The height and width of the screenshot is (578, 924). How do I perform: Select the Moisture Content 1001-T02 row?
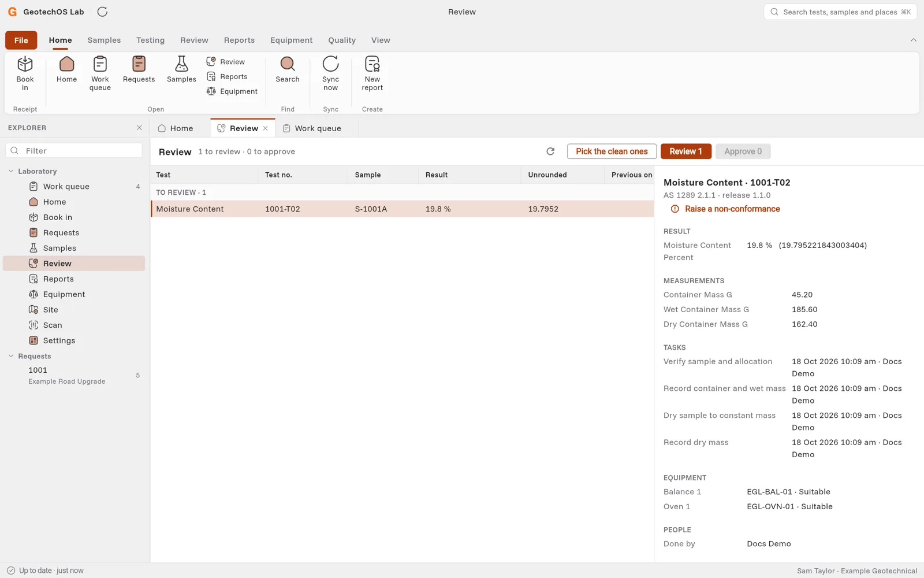pyautogui.click(x=403, y=209)
